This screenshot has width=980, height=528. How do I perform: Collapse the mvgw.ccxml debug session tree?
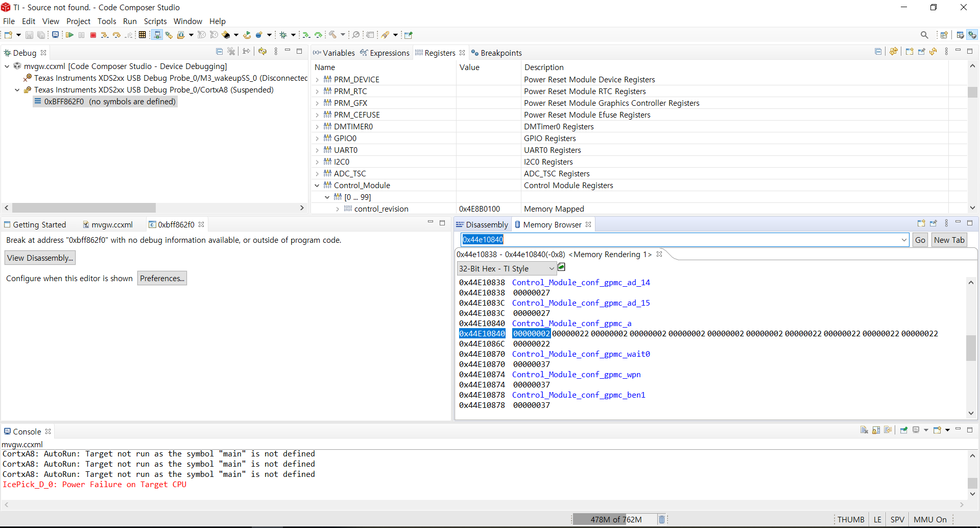[7, 66]
